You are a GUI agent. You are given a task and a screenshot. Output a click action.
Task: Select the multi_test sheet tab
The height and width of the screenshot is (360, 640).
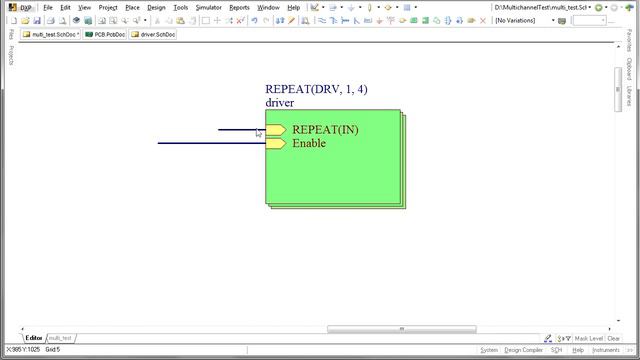point(60,338)
